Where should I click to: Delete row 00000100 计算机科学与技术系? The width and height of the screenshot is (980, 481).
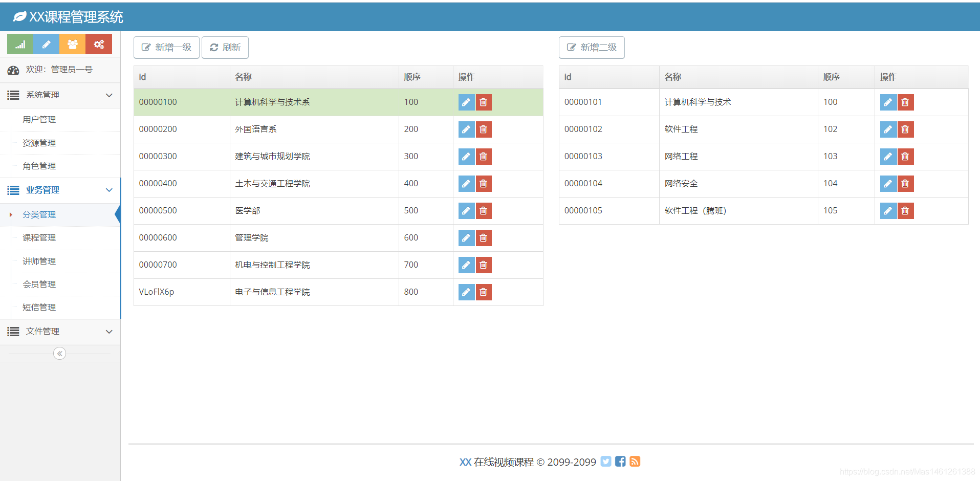pos(484,102)
